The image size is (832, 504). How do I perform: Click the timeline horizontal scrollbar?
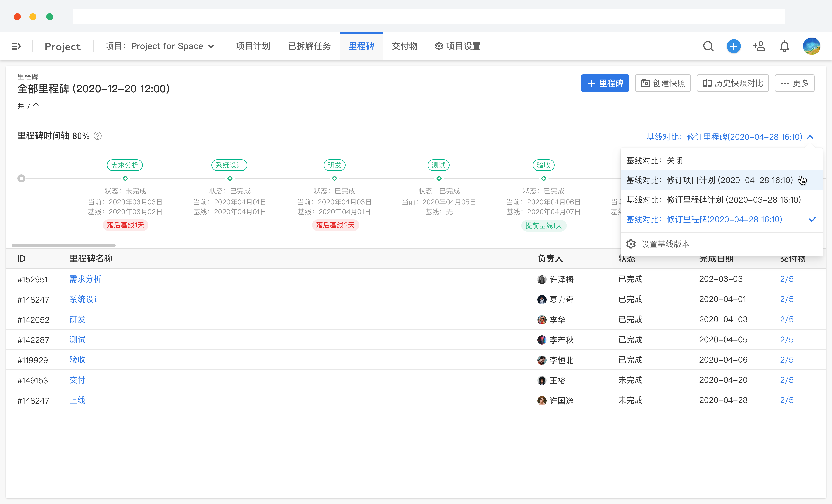coord(64,245)
